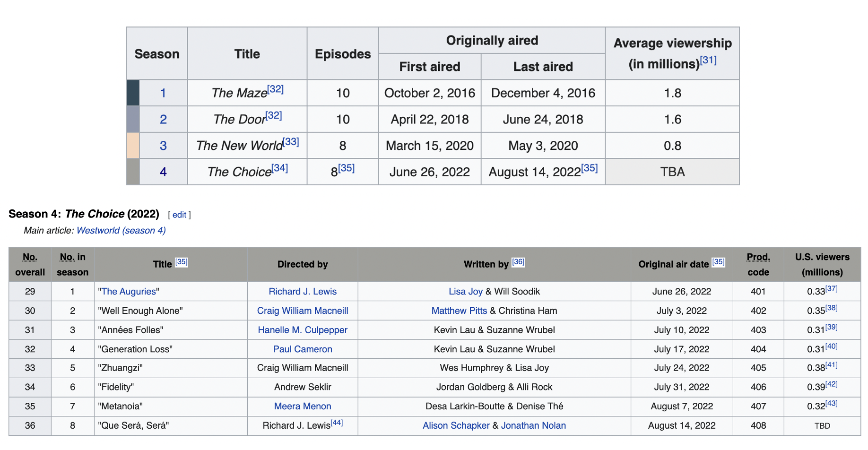Open the Season 2 link
Screen dimensions: 868x450
163,120
